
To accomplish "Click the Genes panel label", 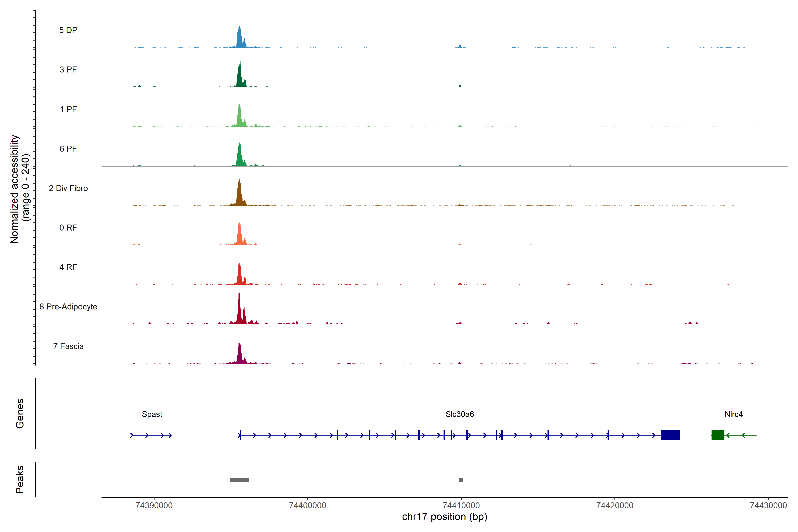I will [20, 413].
